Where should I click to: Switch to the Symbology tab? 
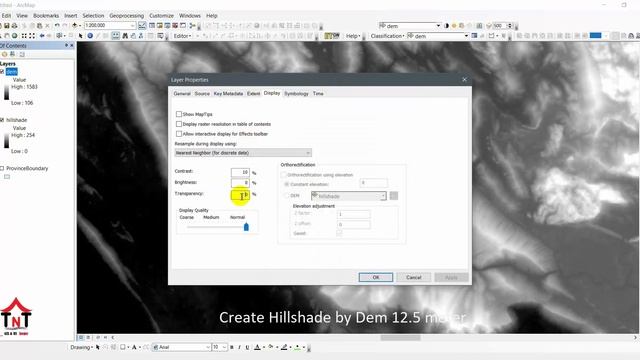(x=296, y=93)
